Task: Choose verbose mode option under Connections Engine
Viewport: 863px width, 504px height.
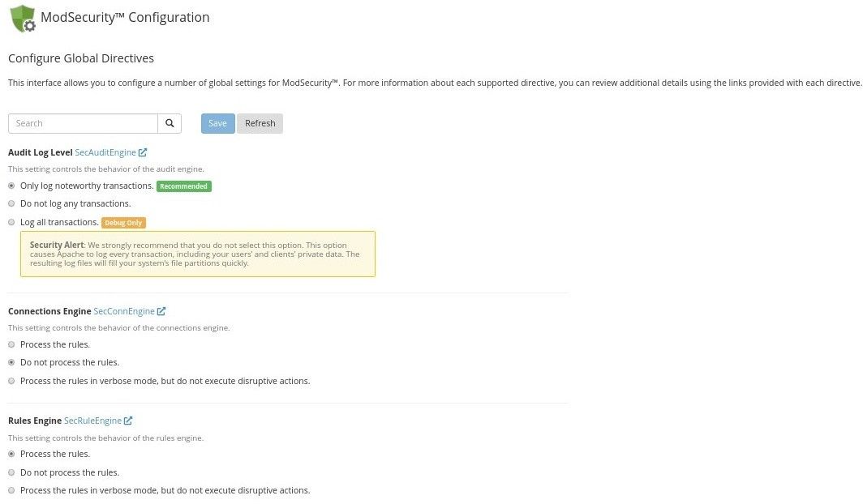Action: click(11, 381)
